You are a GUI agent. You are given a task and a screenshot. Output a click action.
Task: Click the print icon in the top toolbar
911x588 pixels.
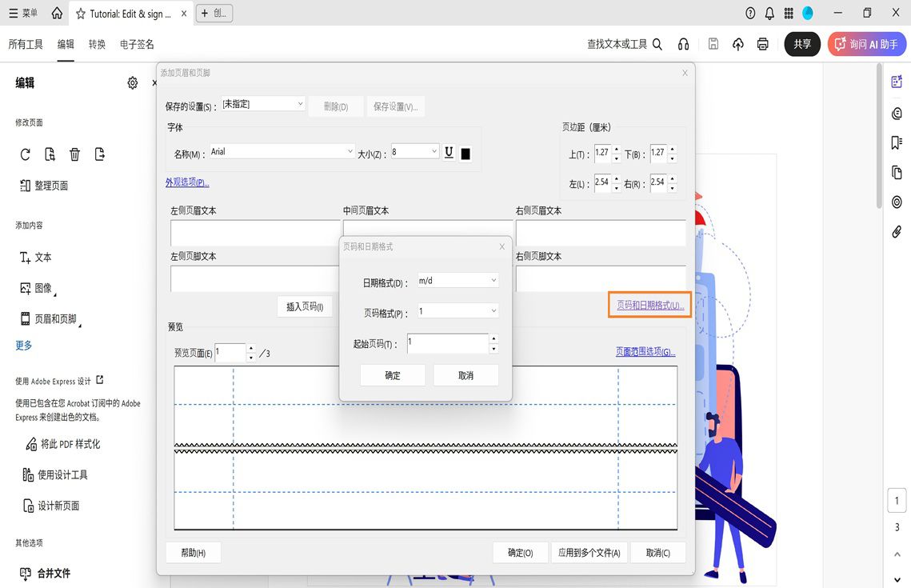point(762,44)
